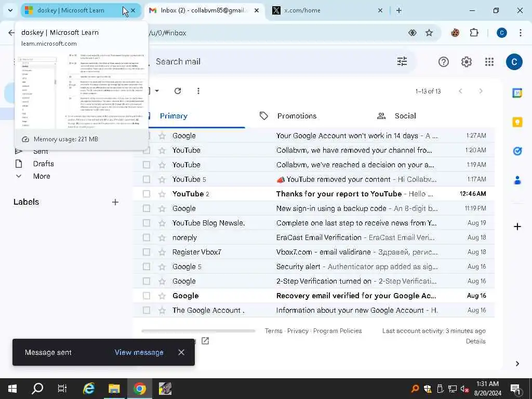Go back with browser arrow
The width and height of the screenshot is (532, 399).
pos(11,33)
